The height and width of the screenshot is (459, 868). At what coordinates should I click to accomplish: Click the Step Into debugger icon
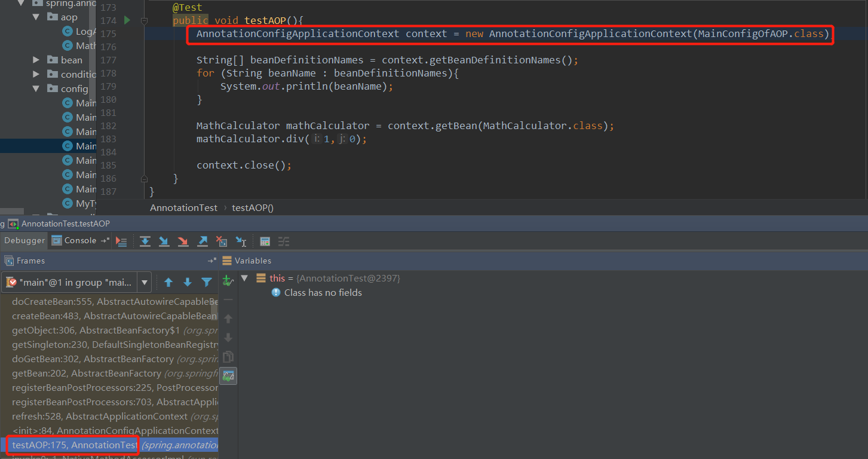point(164,241)
